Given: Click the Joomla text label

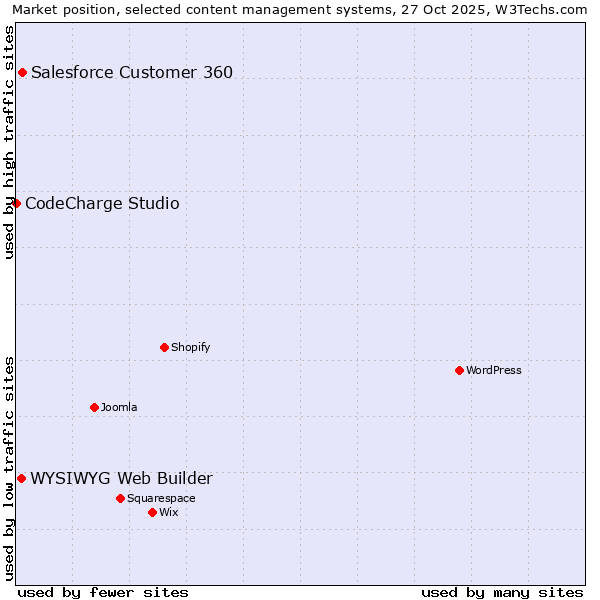Looking at the screenshot, I should [x=119, y=407].
